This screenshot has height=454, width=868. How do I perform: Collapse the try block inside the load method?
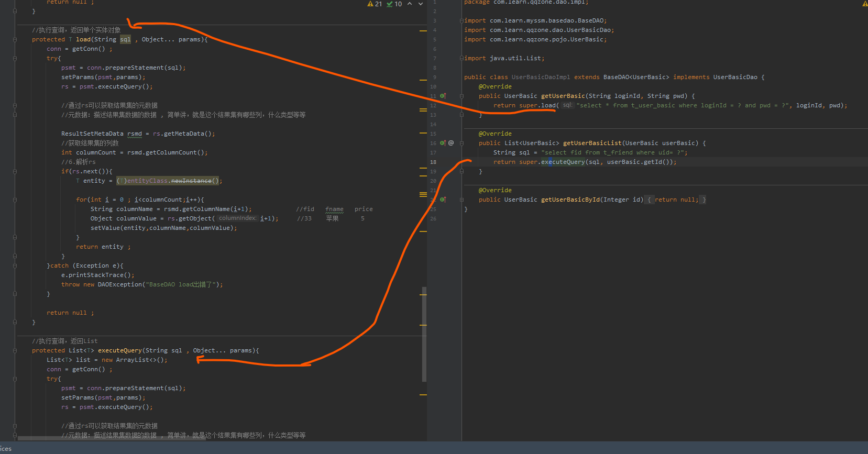15,58
